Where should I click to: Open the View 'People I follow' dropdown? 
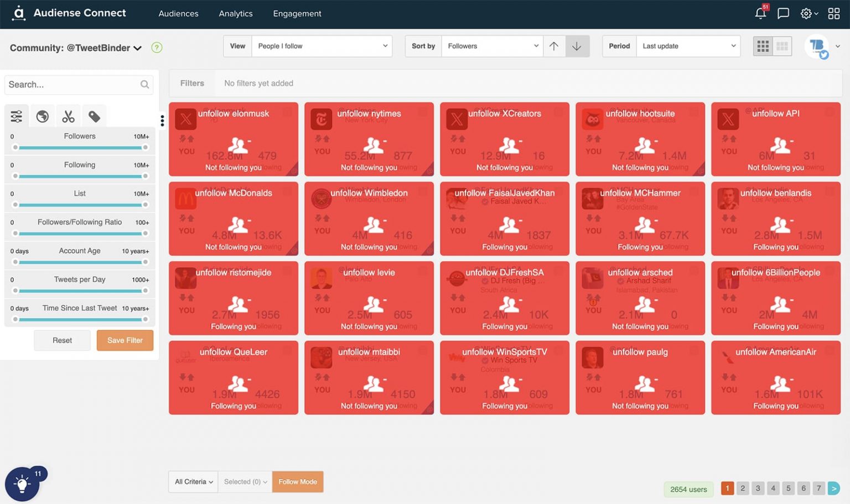(x=322, y=46)
